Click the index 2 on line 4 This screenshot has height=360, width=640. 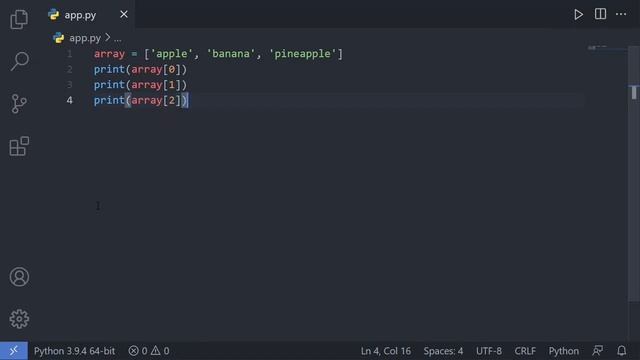coord(171,100)
